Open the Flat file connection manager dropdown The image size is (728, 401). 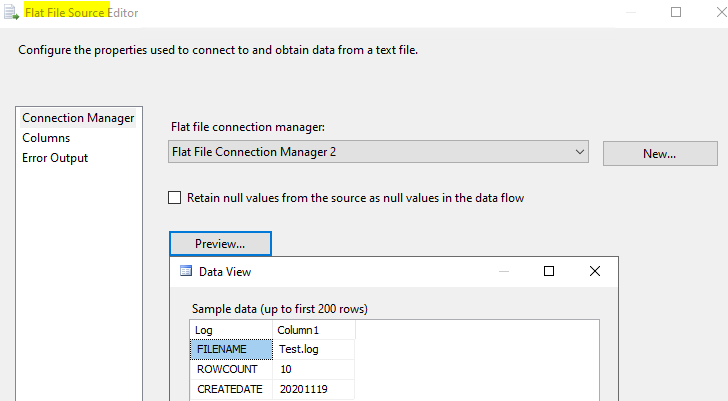580,152
